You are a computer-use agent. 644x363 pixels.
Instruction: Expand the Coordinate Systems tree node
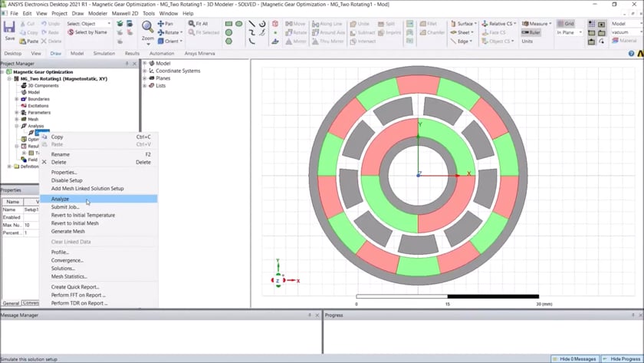145,71
